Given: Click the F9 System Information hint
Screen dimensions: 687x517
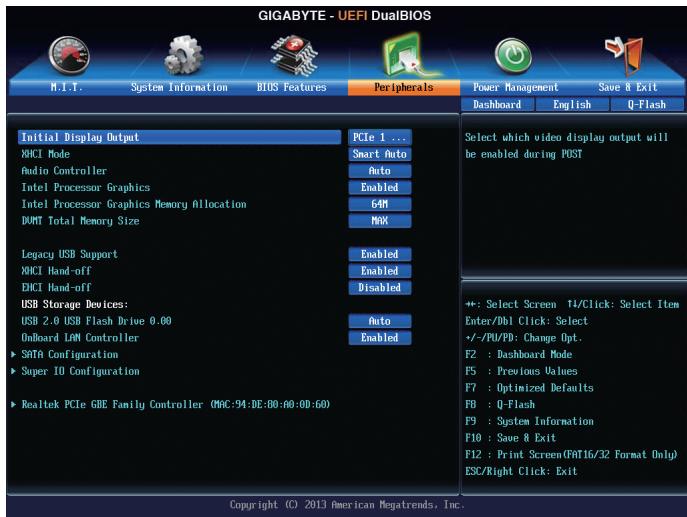Looking at the screenshot, I should [529, 421].
